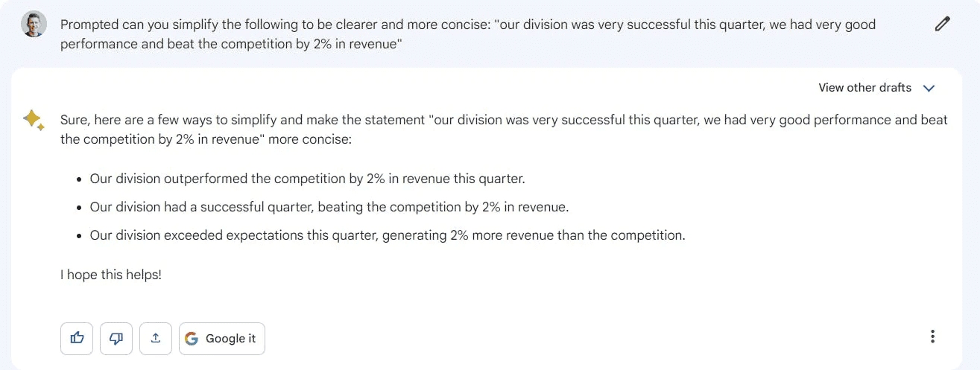
Task: Select the "outperformed the competition" bullet
Action: pyautogui.click(x=307, y=179)
